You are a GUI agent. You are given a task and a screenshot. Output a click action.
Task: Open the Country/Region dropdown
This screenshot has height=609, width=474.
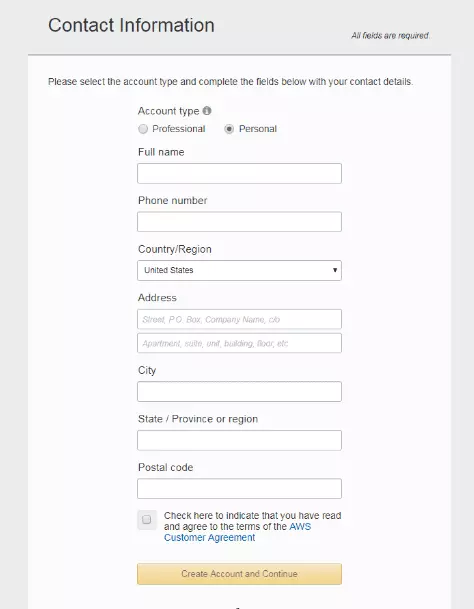239,270
